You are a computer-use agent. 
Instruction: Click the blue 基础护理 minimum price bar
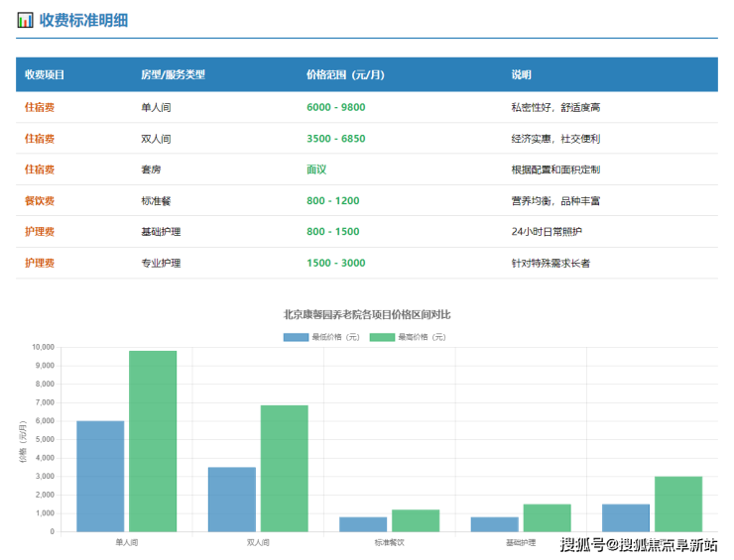494,524
